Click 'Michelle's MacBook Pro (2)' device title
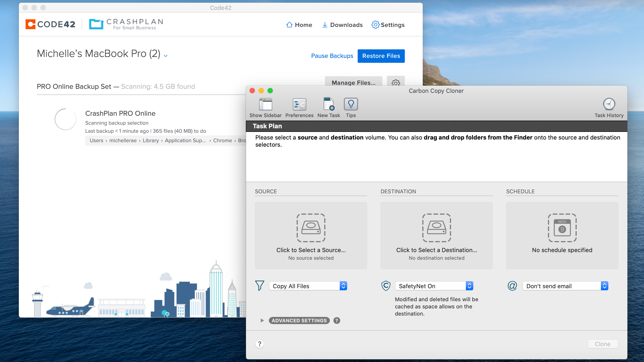 point(99,53)
